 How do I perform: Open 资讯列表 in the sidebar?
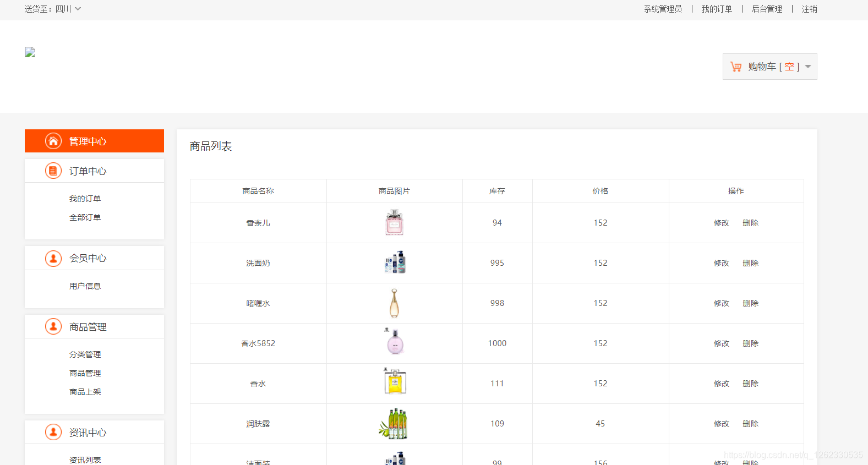85,460
